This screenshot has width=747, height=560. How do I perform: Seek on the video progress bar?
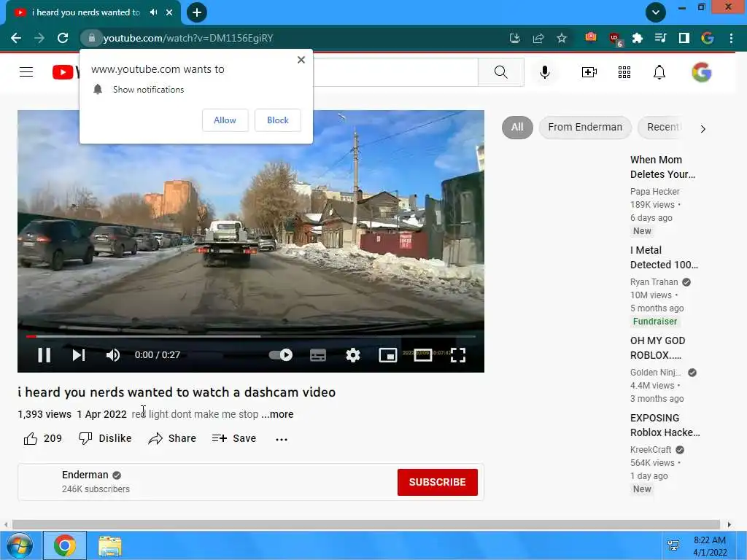tap(251, 336)
